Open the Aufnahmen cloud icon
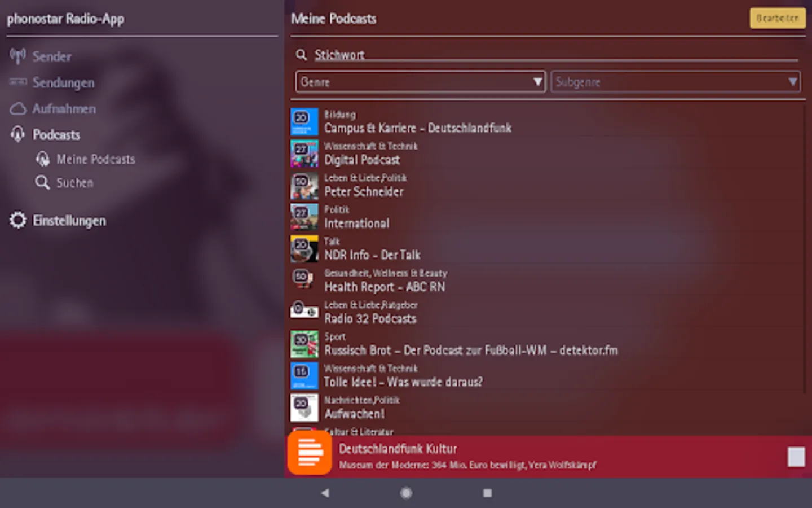Image resolution: width=812 pixels, height=508 pixels. coord(17,108)
